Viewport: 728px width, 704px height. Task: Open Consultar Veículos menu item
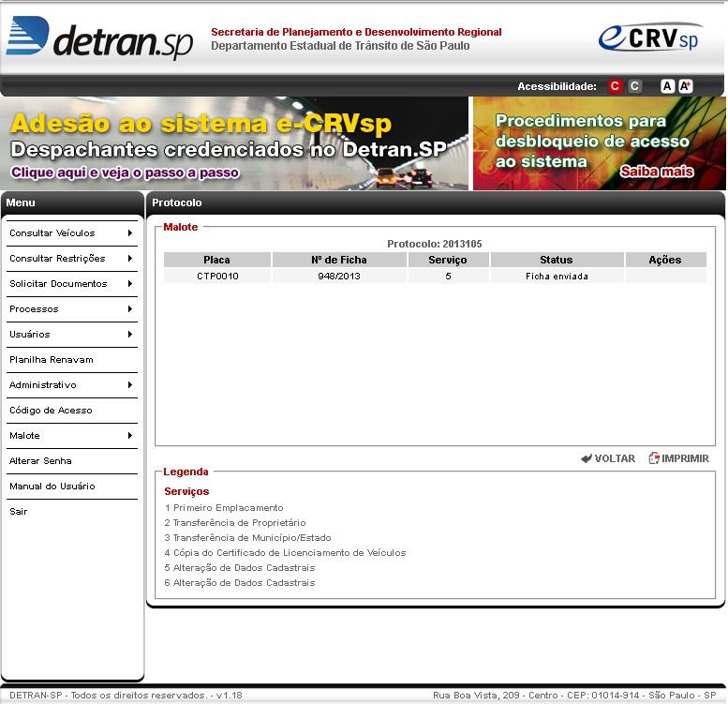click(x=72, y=233)
